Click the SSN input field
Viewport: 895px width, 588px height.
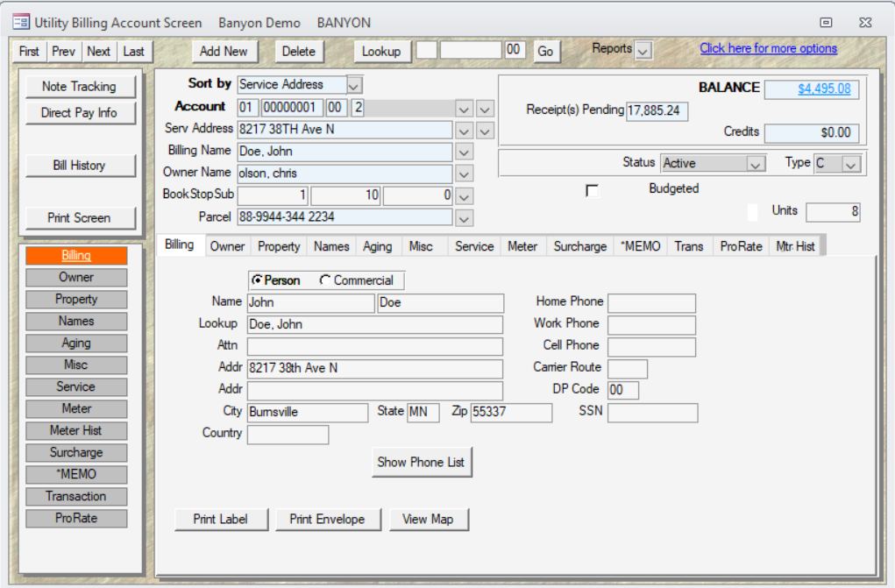(652, 412)
